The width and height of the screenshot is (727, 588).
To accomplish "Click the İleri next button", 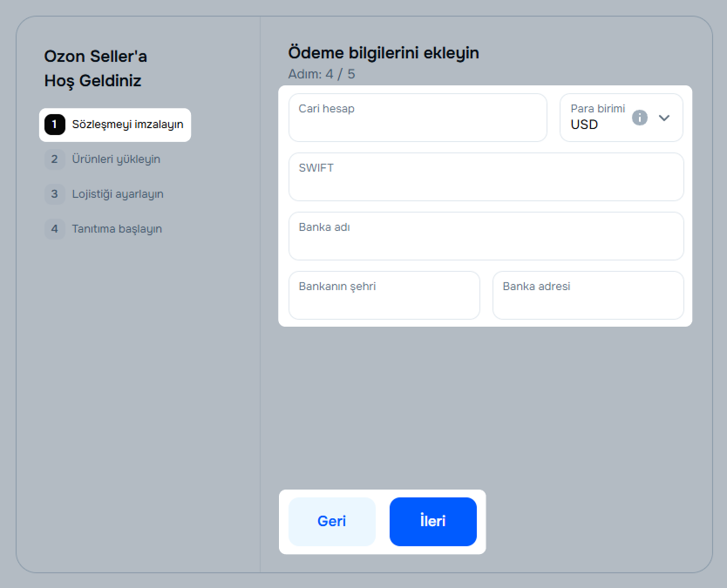I will [x=433, y=522].
